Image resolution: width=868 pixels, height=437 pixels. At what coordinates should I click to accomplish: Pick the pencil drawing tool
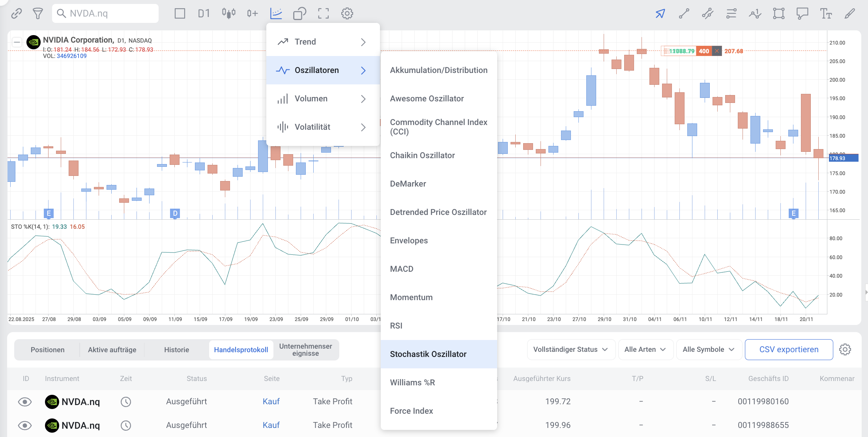849,13
